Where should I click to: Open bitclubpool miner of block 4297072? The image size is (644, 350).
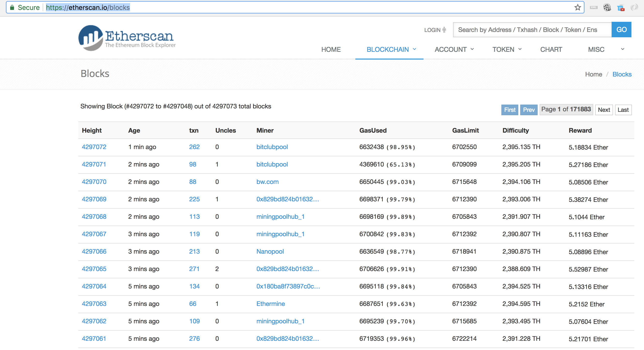(272, 147)
